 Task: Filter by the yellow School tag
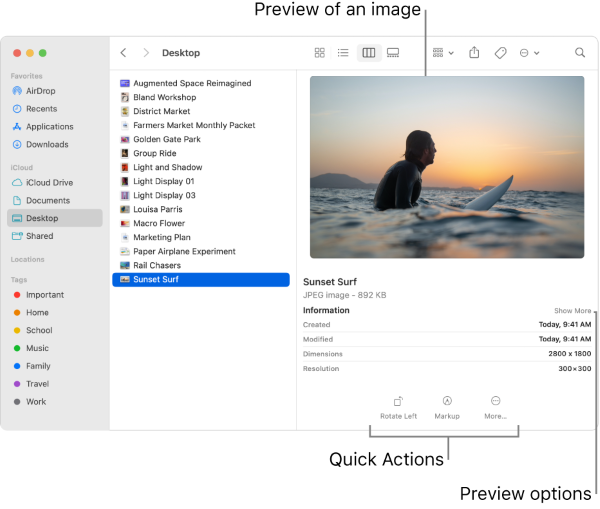tap(33, 330)
